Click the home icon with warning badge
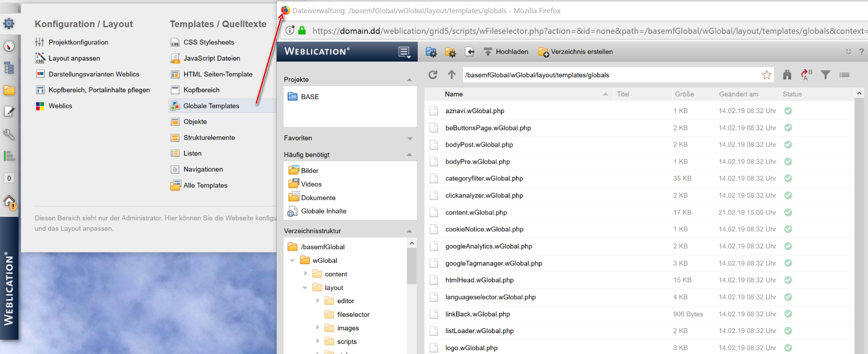 click(9, 202)
